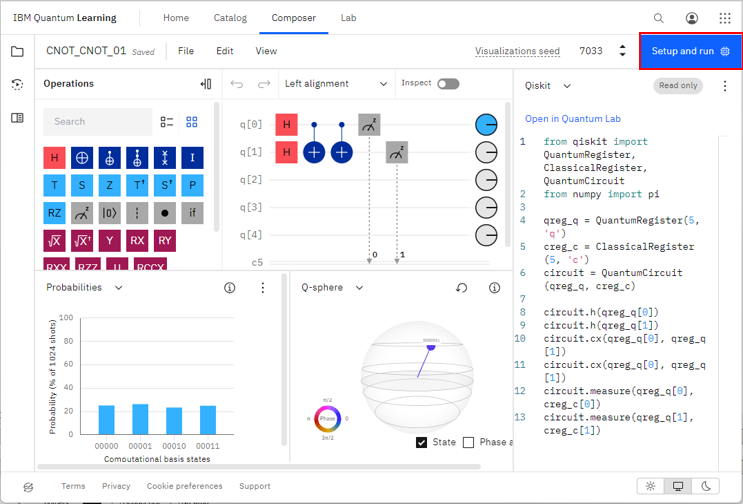Check the Phase angle checkbox
743x504 pixels.
(x=468, y=442)
